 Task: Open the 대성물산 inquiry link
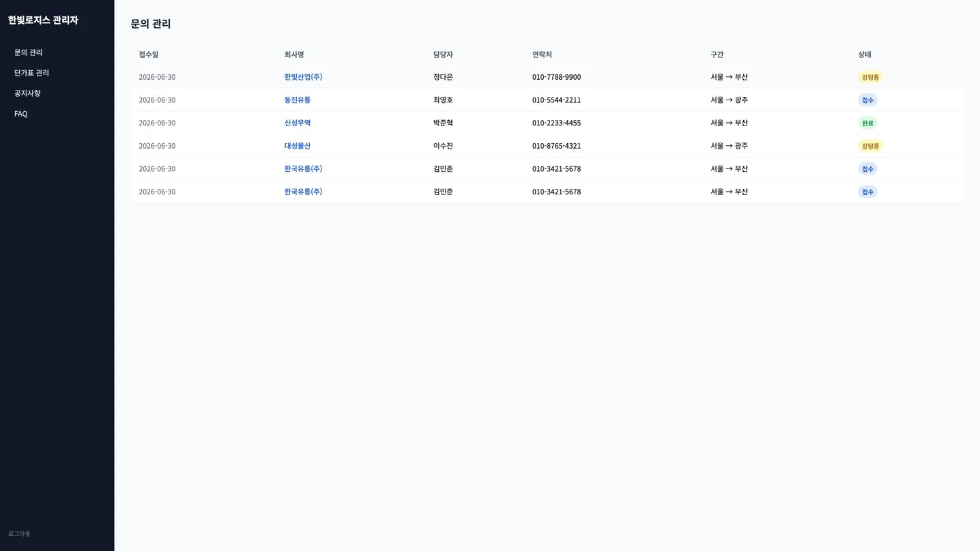(298, 146)
